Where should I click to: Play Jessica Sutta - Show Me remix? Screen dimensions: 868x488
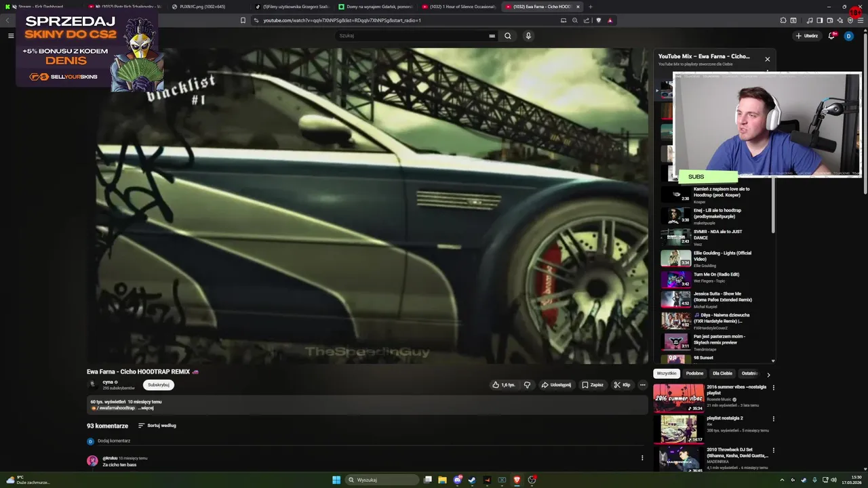[x=712, y=300]
